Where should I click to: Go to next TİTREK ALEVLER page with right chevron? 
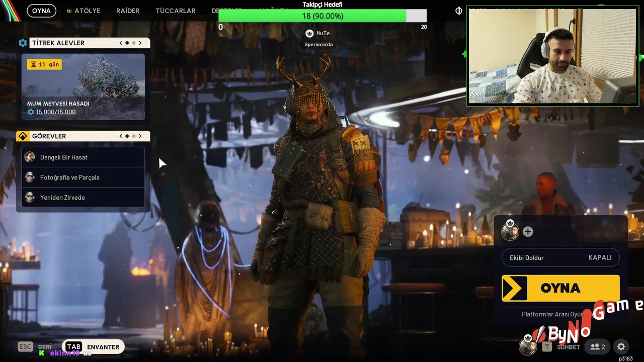(140, 43)
